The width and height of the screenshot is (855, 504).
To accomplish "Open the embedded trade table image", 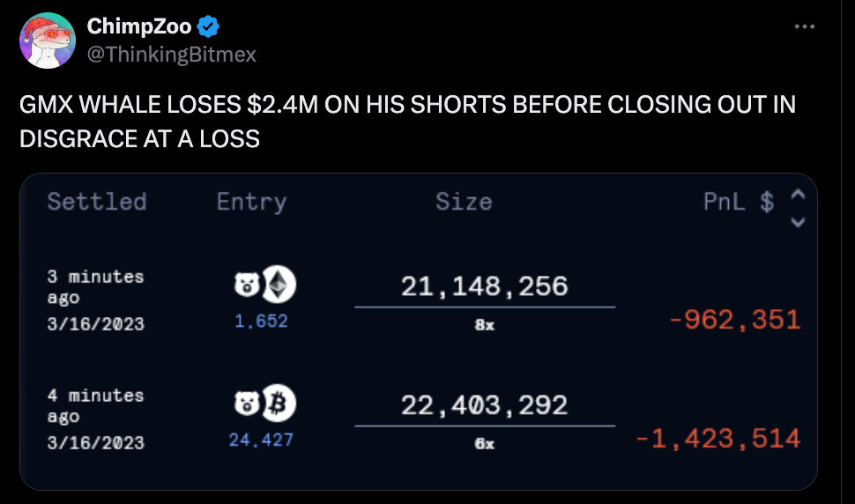I will coord(419,332).
